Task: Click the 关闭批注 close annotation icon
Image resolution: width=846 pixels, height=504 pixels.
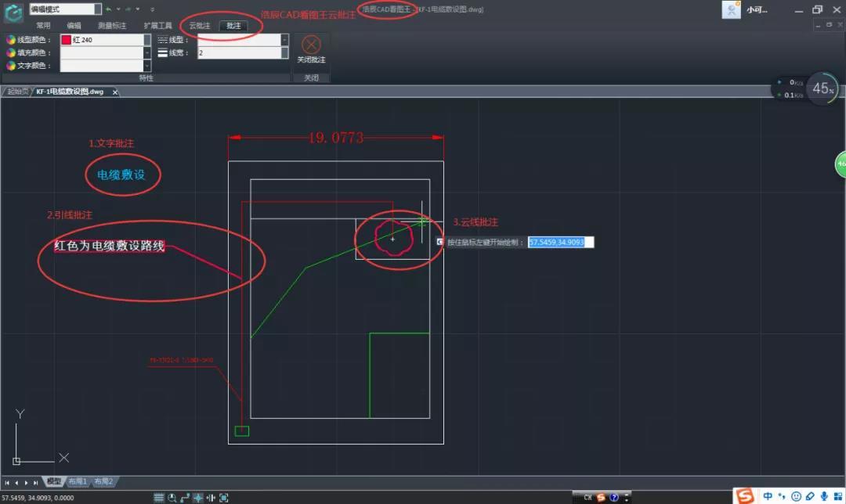Action: point(311,45)
